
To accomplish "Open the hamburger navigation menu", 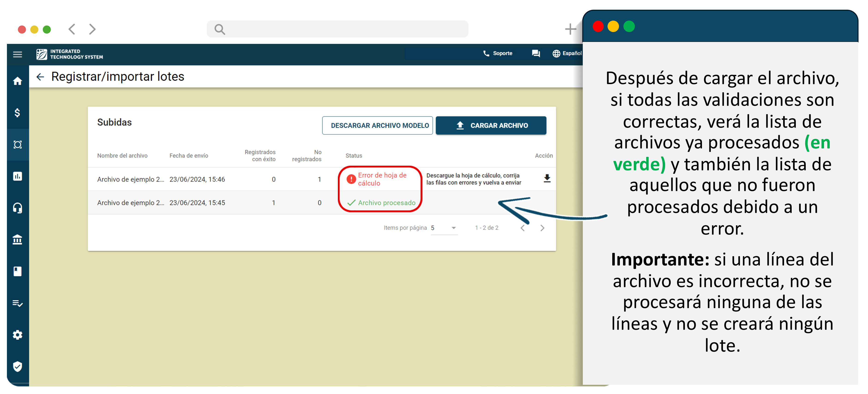I will [x=18, y=54].
